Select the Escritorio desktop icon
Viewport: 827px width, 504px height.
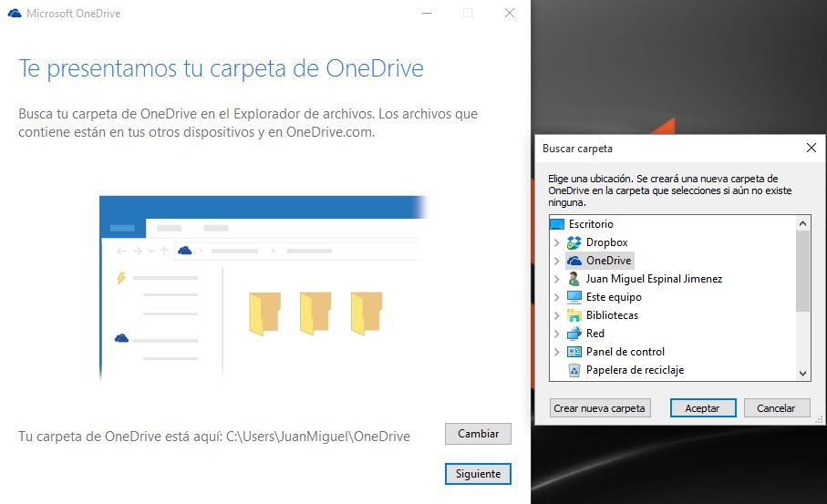click(557, 224)
